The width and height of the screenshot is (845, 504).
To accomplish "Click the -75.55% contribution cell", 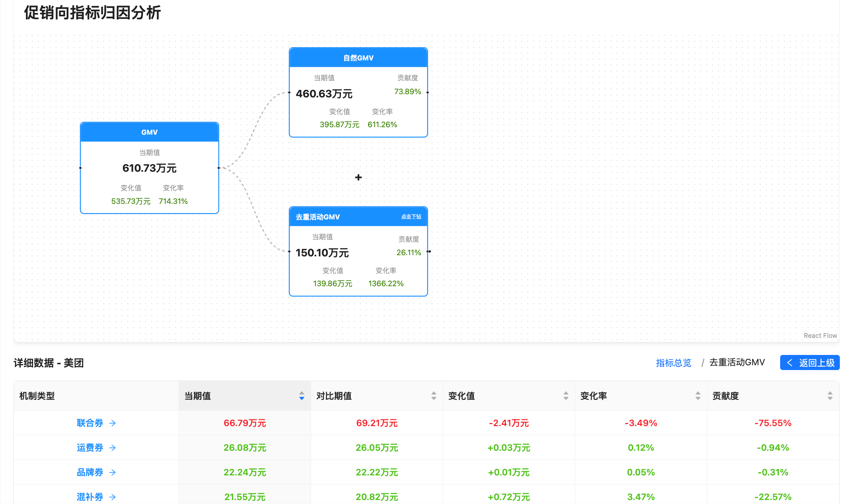I will pyautogui.click(x=773, y=423).
